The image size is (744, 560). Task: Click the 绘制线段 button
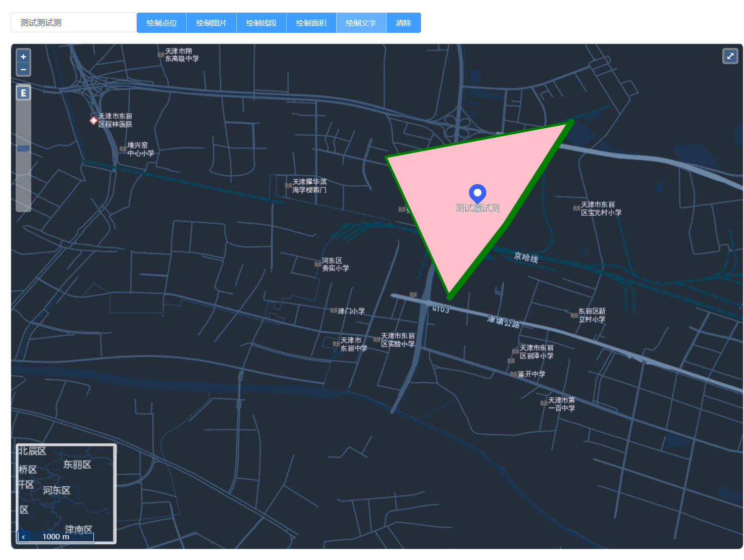pos(261,23)
